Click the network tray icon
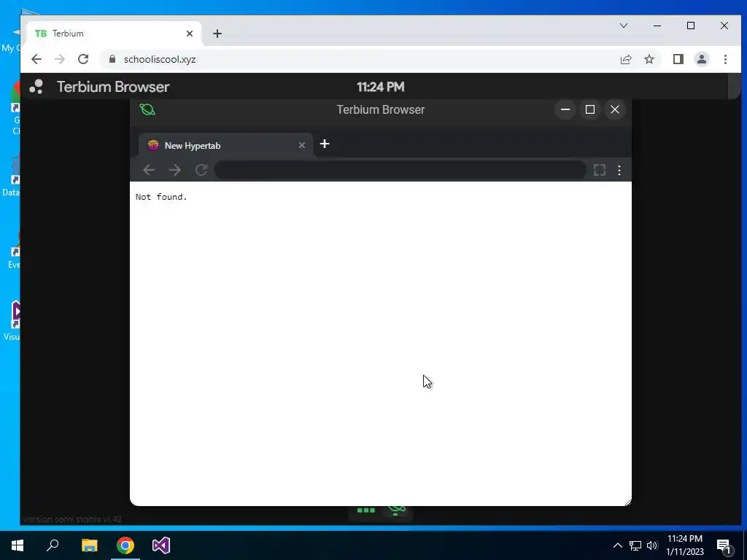Image resolution: width=747 pixels, height=560 pixels. click(635, 545)
